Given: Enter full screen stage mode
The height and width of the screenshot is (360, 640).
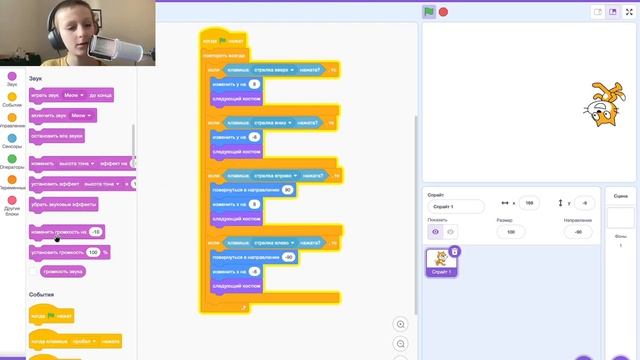Looking at the screenshot, I should pos(629,12).
